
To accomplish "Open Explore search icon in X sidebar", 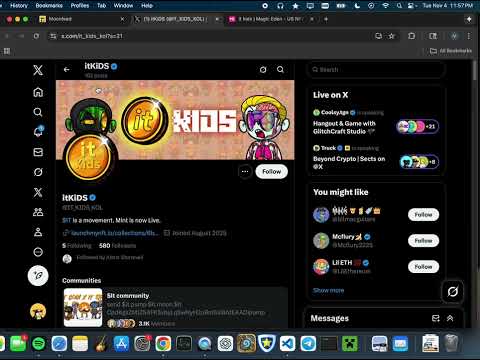I will click(x=38, y=112).
